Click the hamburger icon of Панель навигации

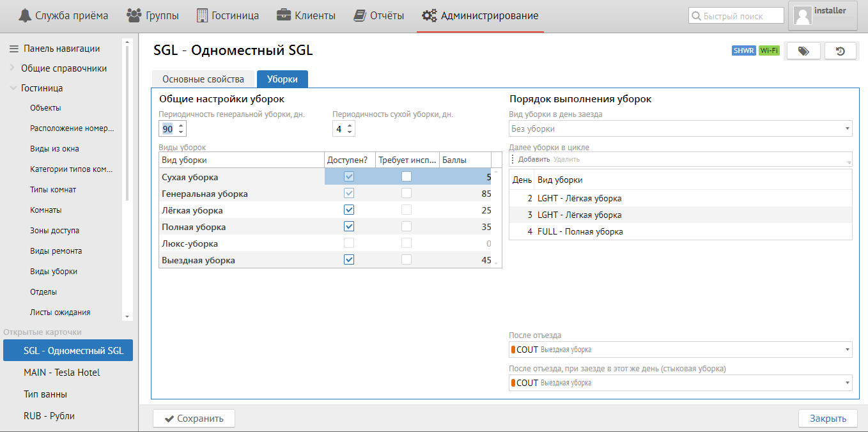click(13, 49)
